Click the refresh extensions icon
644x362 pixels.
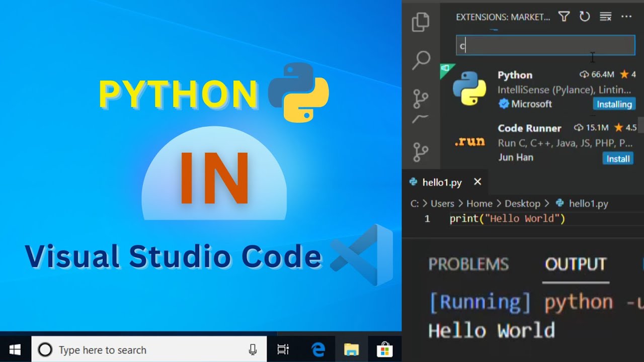click(585, 17)
